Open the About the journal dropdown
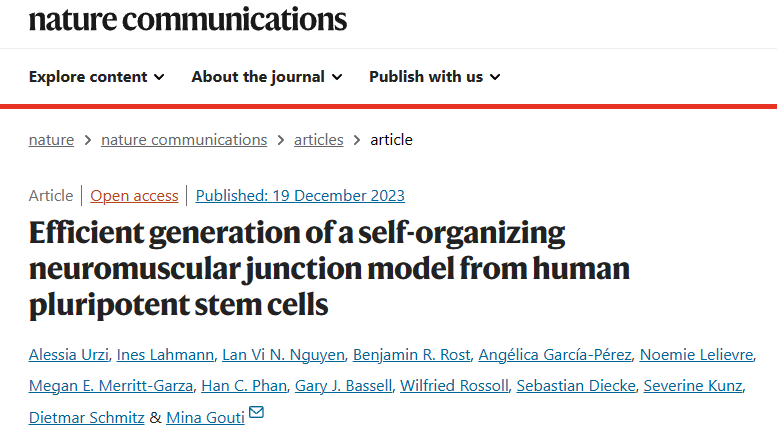Viewport: 777px width, 438px height. [x=267, y=77]
